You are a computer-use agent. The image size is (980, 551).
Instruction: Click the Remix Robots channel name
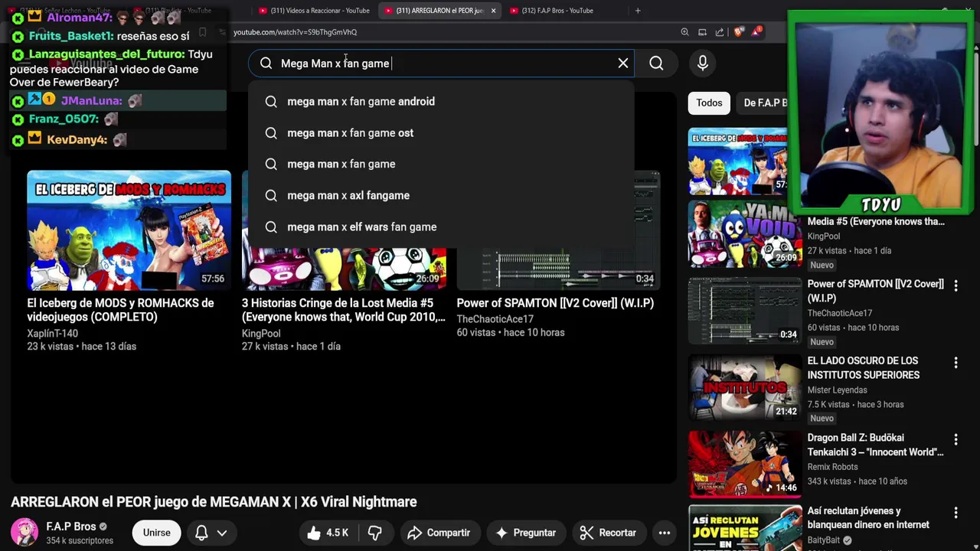coord(833,467)
